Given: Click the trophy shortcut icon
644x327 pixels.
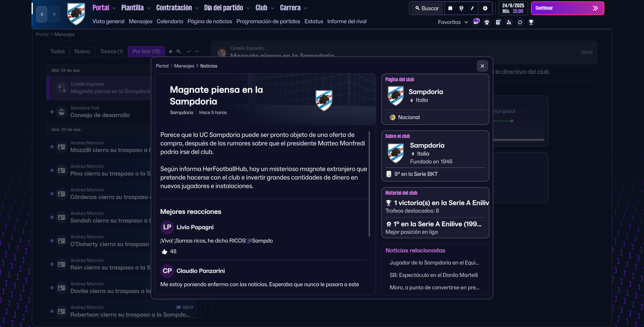Looking at the screenshot, I should tap(531, 22).
